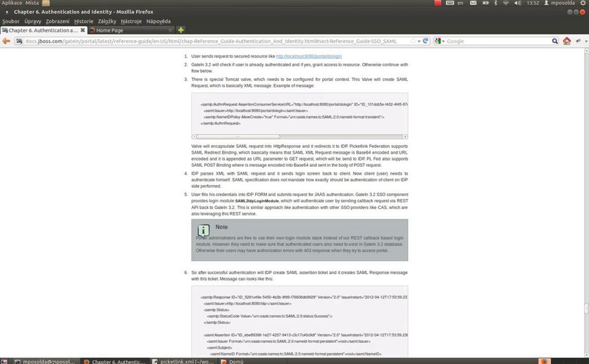Open the Bluetooth indicator in the top panel

(x=496, y=3)
